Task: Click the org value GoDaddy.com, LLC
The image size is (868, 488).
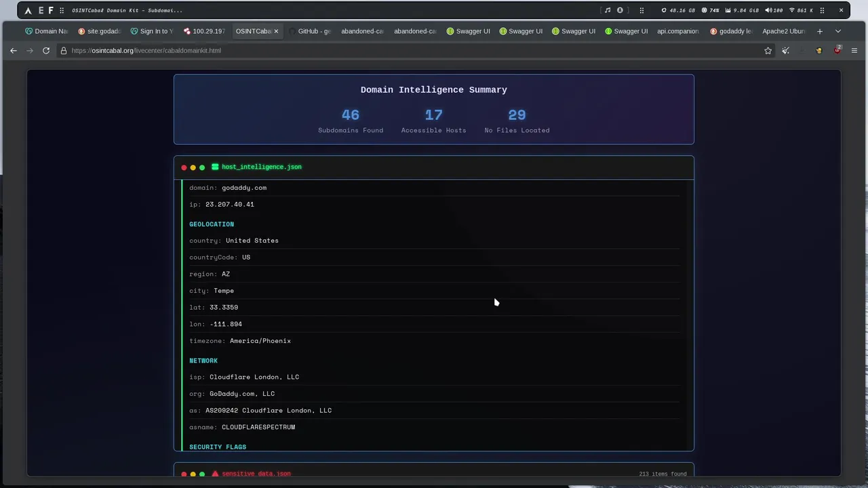Action: point(242,394)
